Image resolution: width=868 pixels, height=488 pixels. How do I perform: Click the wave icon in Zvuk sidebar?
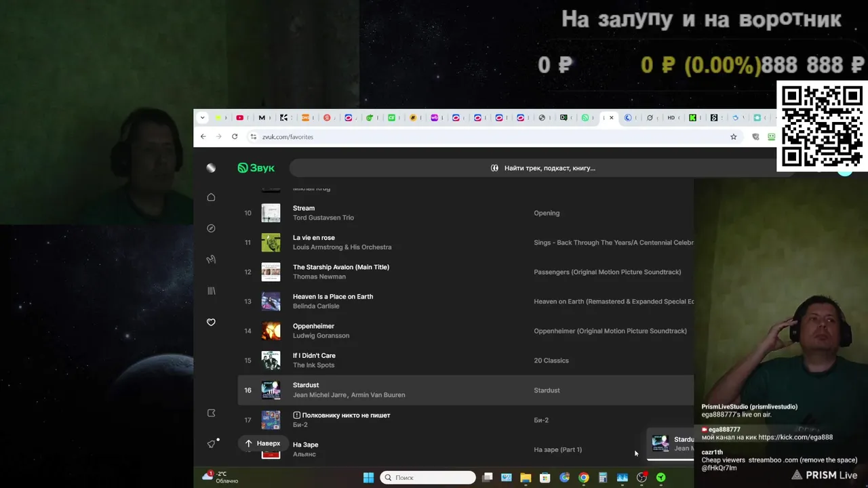pyautogui.click(x=211, y=260)
